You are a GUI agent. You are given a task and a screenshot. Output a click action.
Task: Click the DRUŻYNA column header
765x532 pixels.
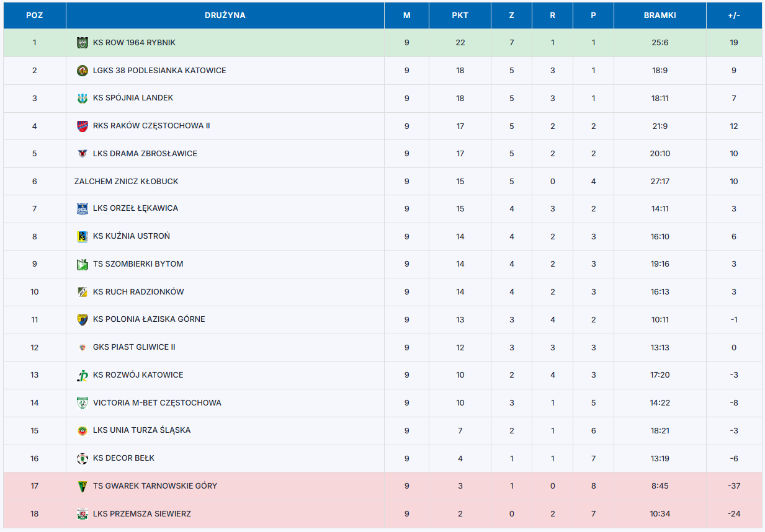coord(225,16)
